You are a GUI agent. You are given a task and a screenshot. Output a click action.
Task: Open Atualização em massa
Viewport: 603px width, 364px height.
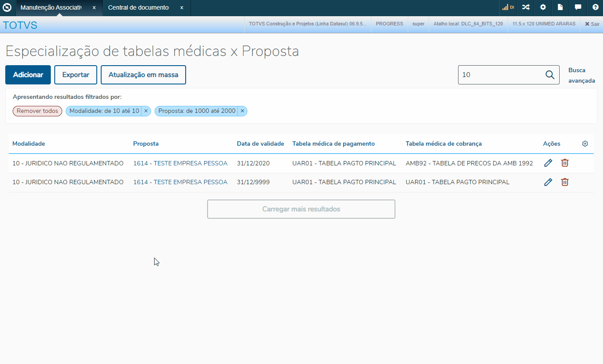(143, 75)
